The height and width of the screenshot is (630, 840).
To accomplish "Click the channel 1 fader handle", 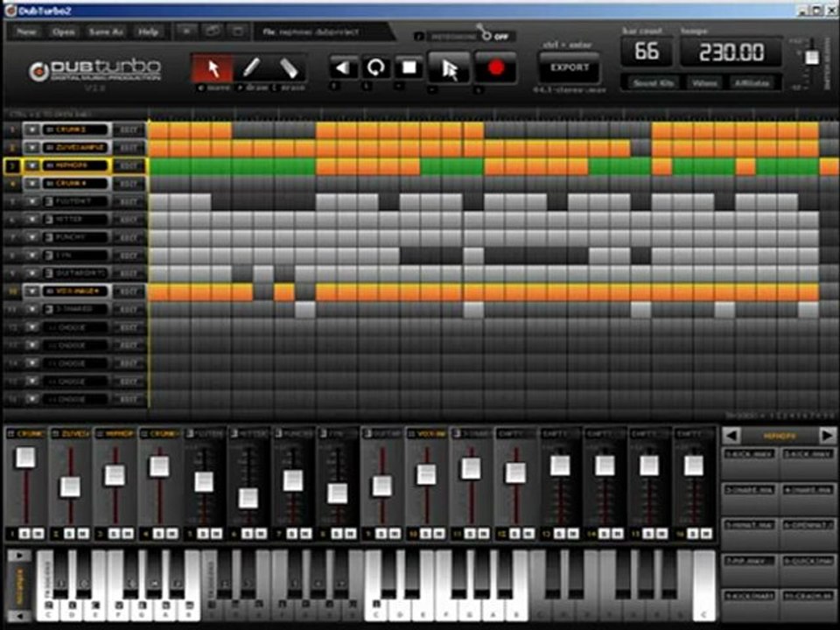I will [x=25, y=458].
